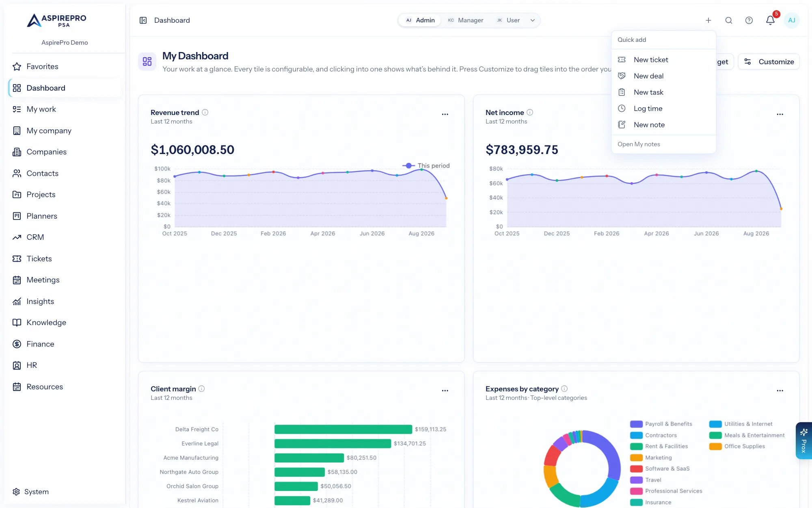
Task: Open Client margin tile options menu
Action: coord(445,391)
